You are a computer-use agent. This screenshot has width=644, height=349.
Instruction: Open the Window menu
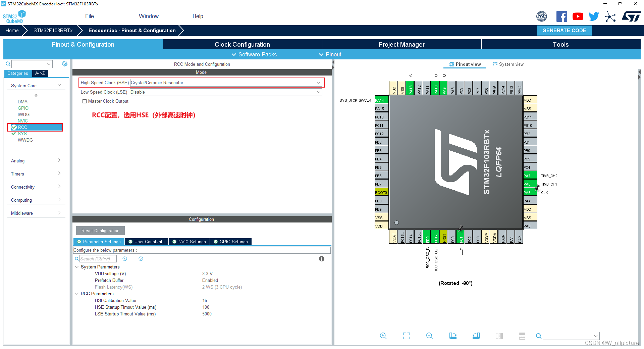149,16
